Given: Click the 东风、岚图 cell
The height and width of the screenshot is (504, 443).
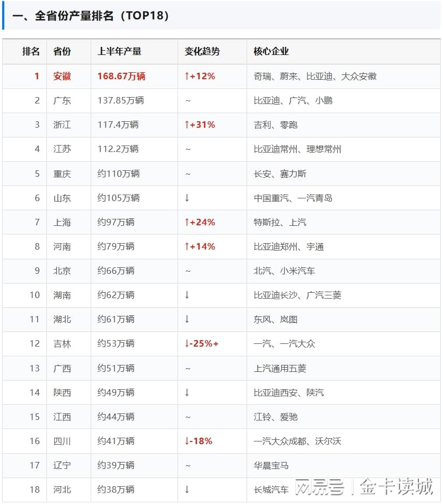Looking at the screenshot, I should click(x=275, y=320).
